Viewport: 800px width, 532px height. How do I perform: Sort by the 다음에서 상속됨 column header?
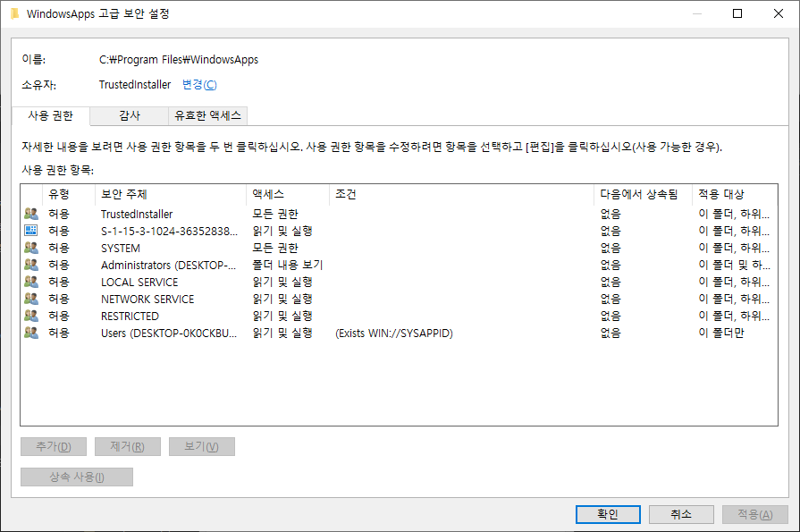643,194
